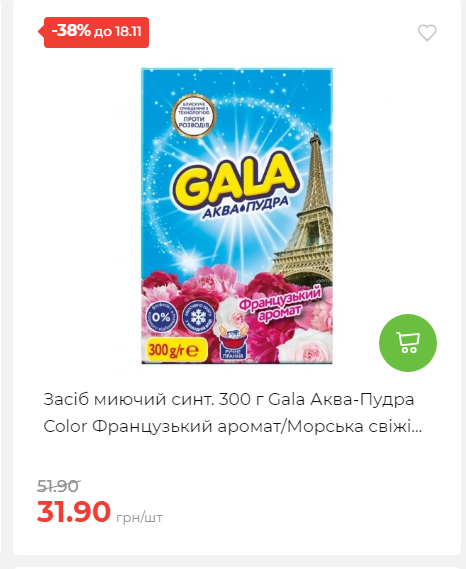Click the crossed-out old price 51.90
This screenshot has height=569, width=466.
[x=58, y=486]
